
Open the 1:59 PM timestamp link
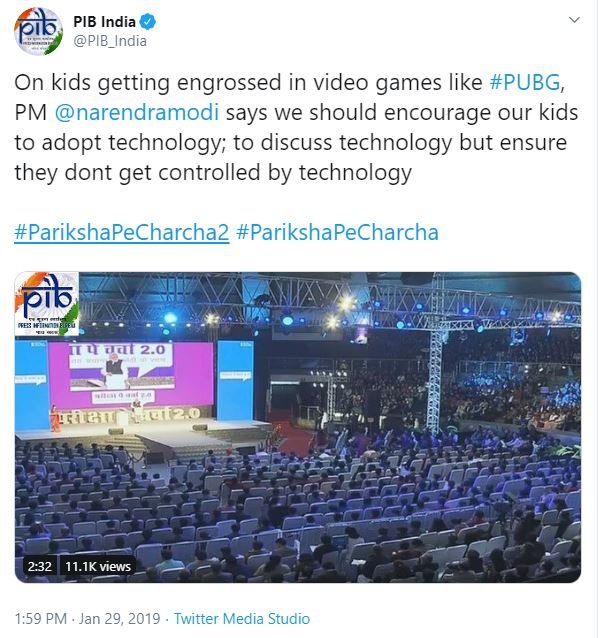point(41,618)
